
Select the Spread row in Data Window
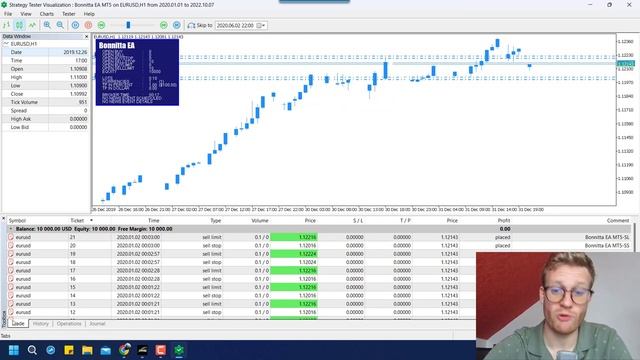point(45,111)
